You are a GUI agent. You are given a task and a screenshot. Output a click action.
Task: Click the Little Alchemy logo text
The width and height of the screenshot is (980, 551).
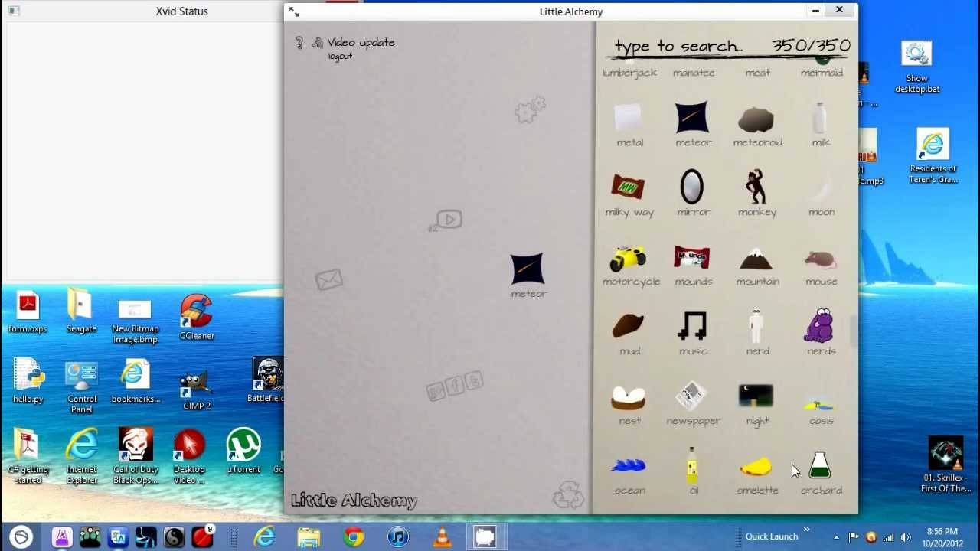pos(354,500)
